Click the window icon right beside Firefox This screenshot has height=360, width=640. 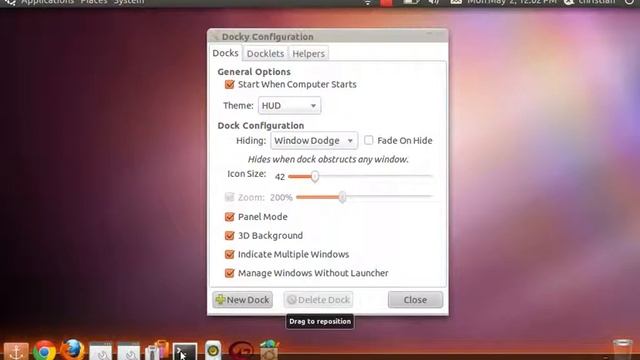(100, 351)
